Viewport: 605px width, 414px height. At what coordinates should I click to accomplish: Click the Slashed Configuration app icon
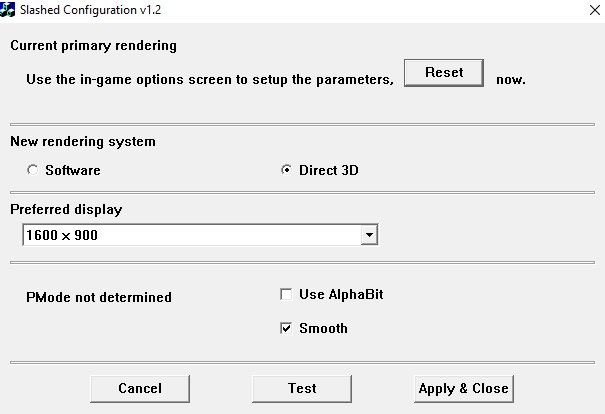[10, 8]
